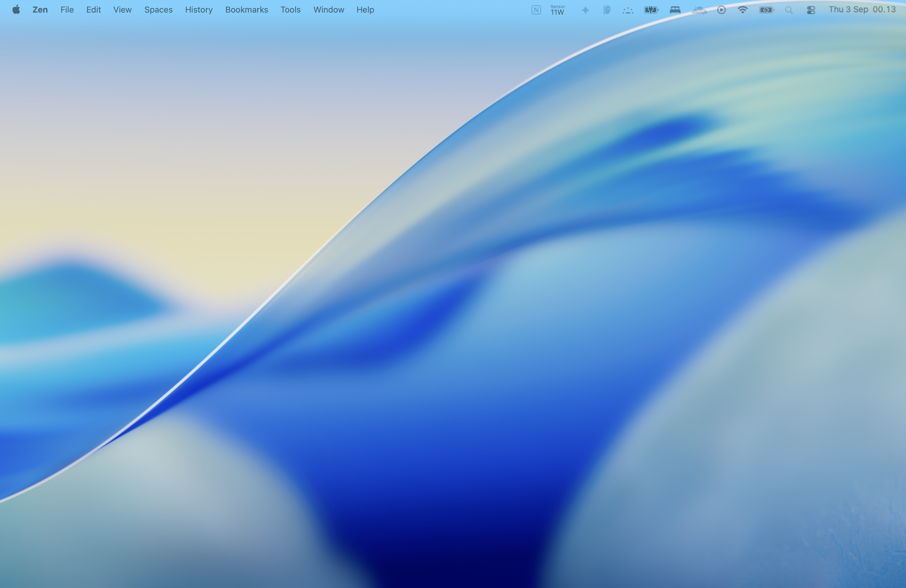Click the battery plug charger icon
The width and height of the screenshot is (906, 588).
[651, 10]
